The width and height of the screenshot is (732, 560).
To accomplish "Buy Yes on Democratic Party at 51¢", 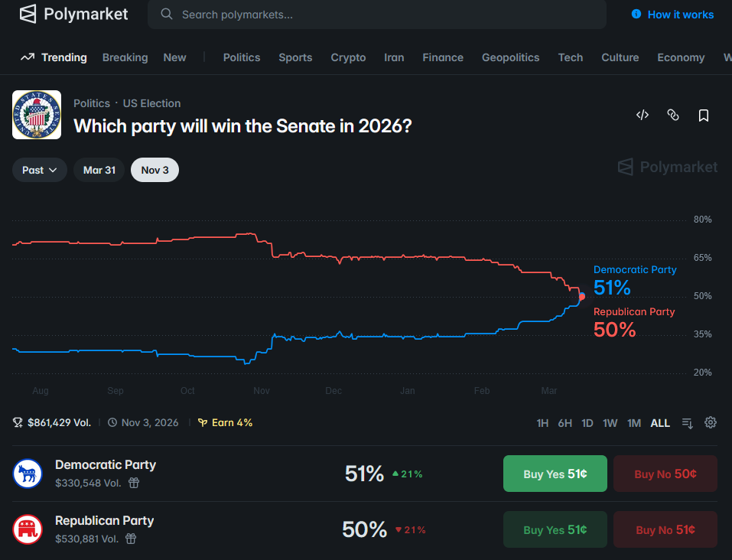I will (555, 474).
